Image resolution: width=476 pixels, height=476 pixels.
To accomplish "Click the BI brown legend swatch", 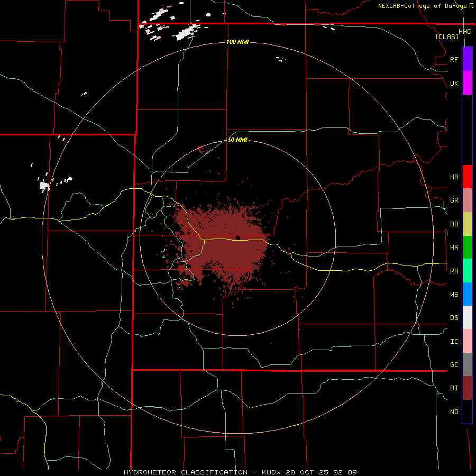I will tap(467, 388).
